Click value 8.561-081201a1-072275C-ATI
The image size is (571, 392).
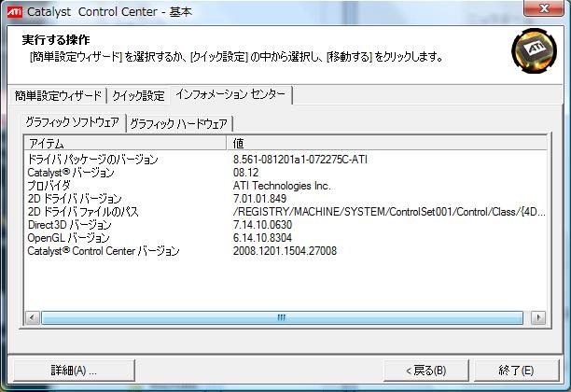300,160
